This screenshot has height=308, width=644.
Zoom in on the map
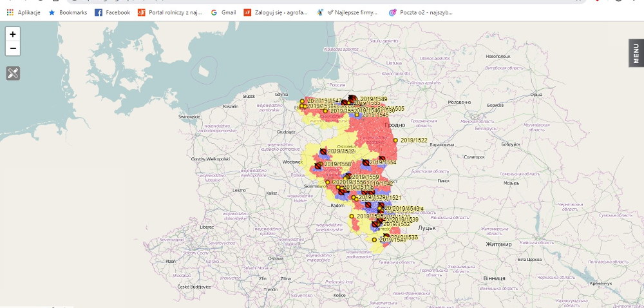(x=13, y=34)
